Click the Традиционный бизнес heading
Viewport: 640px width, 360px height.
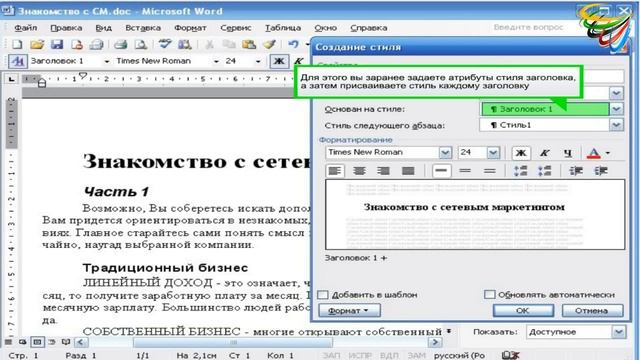pos(165,268)
